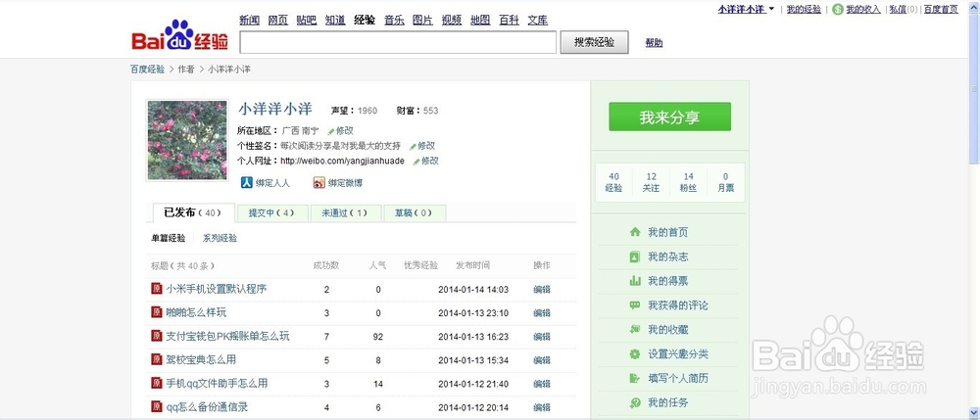Switch to the 未通过 (1) tab
This screenshot has width=980, height=420.
(346, 212)
